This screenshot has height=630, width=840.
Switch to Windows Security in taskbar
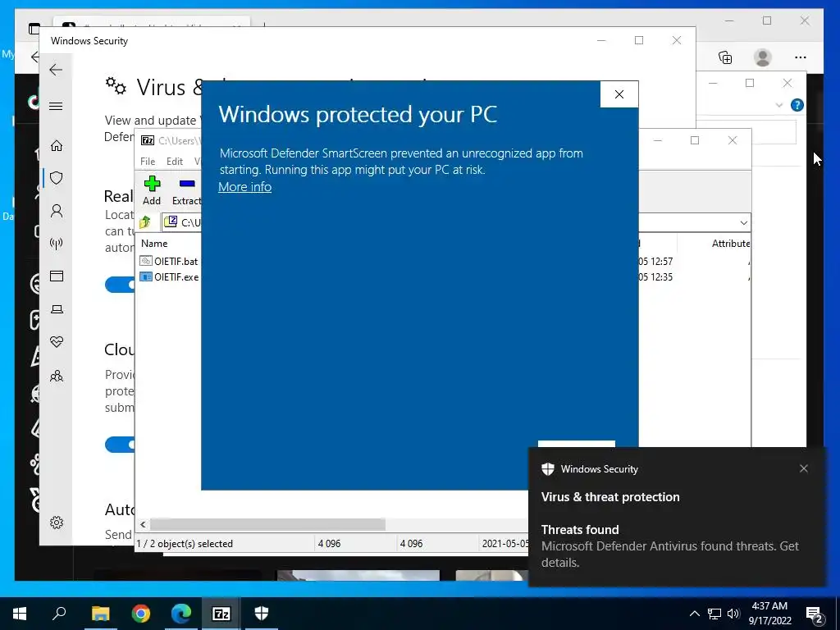(262, 614)
